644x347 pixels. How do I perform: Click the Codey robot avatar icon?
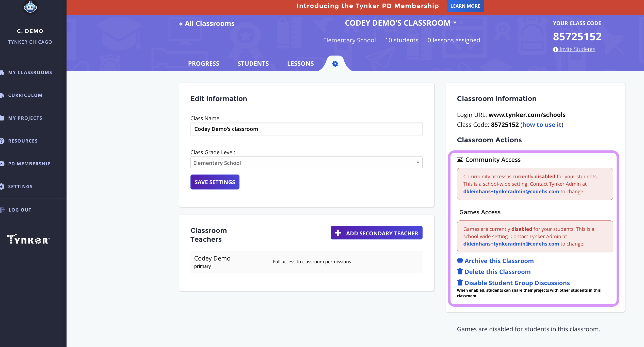[30, 7]
